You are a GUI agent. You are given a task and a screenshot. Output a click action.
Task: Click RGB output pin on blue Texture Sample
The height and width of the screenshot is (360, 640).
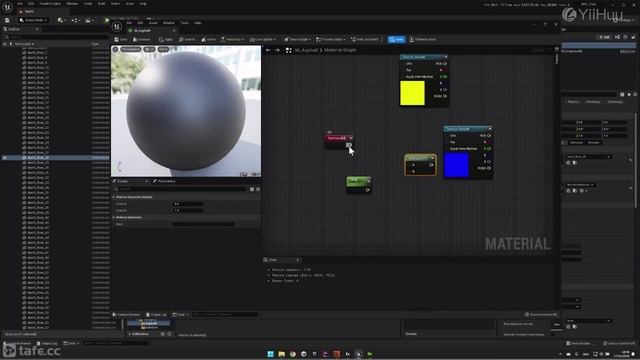click(489, 136)
